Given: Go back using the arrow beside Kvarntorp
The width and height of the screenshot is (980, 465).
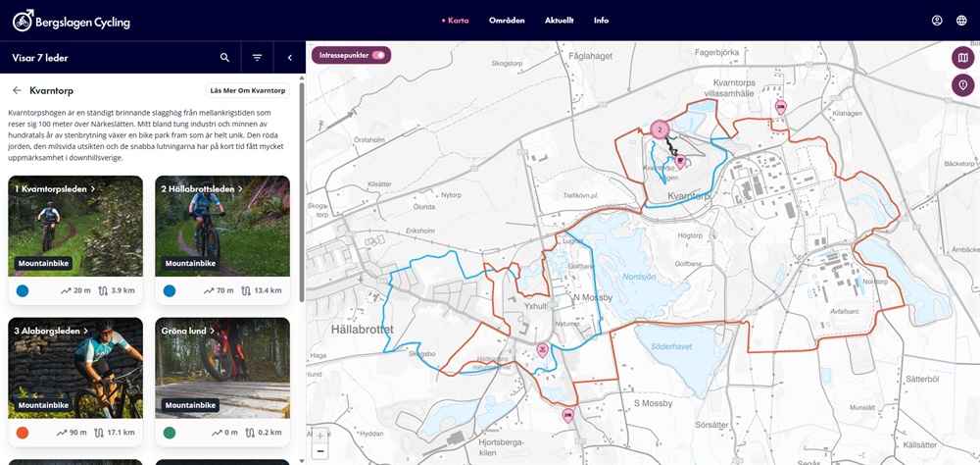Looking at the screenshot, I should [17, 90].
